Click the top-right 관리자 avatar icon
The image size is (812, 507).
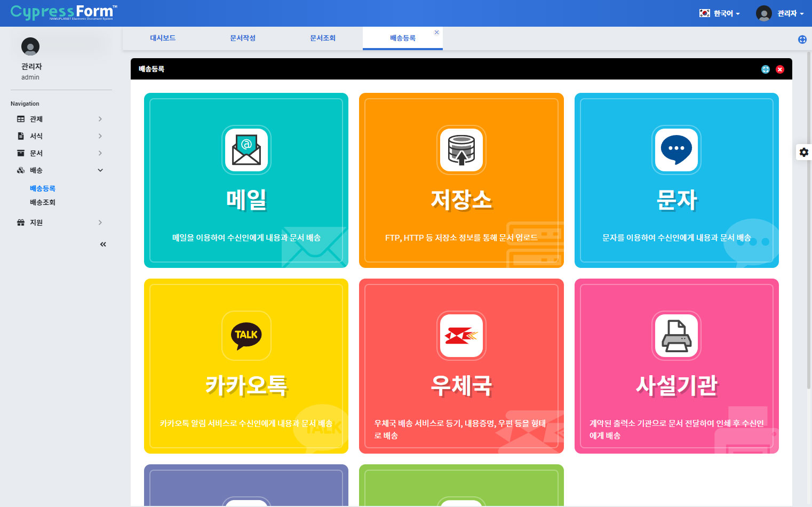click(764, 13)
